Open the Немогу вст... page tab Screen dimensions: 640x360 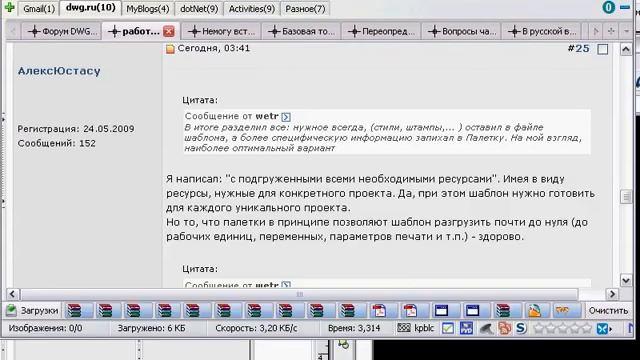click(x=221, y=31)
